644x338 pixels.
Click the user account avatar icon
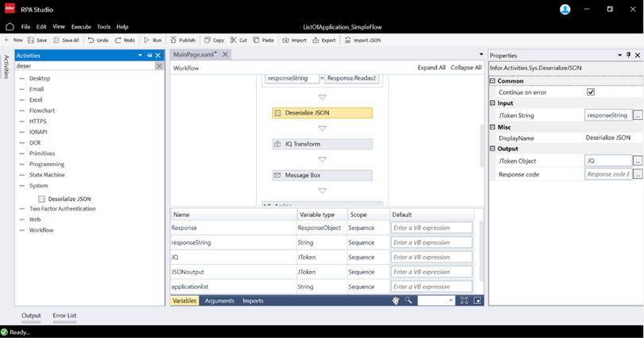564,10
